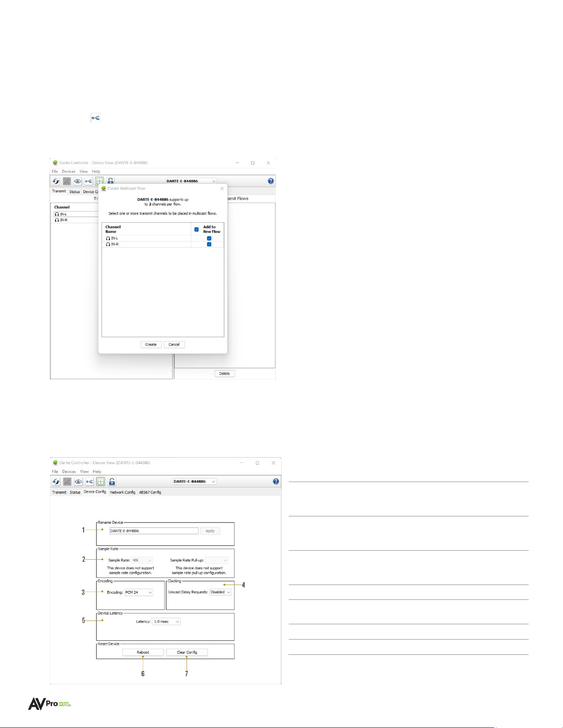Open Devices menu in the Device Config window

[69, 472]
